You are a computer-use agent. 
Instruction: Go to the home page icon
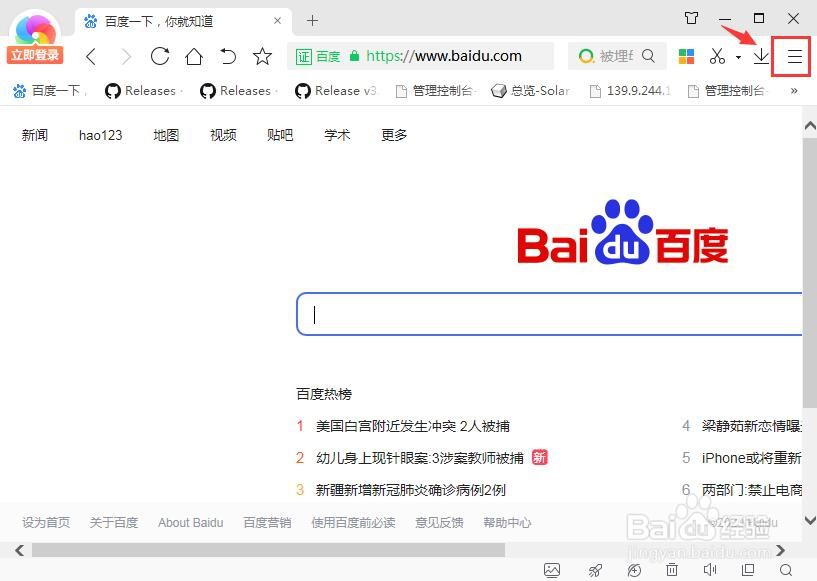tap(194, 56)
